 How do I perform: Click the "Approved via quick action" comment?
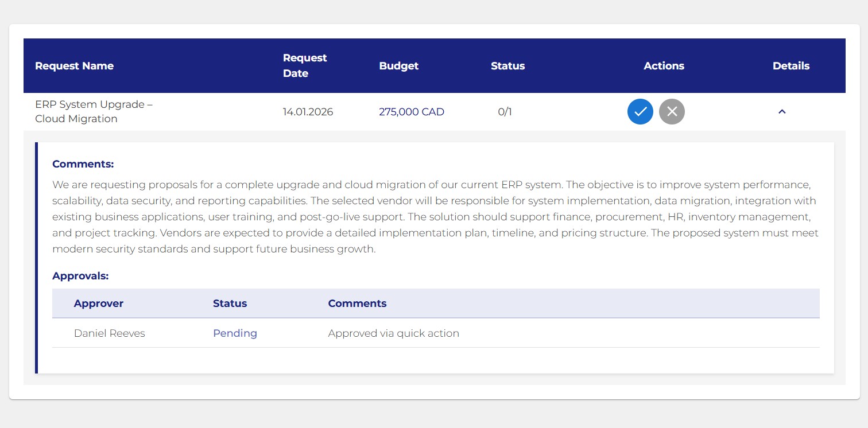[393, 333]
